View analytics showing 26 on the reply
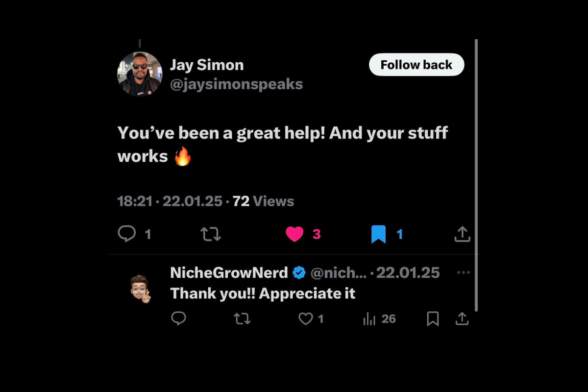The image size is (588, 392). (379, 319)
